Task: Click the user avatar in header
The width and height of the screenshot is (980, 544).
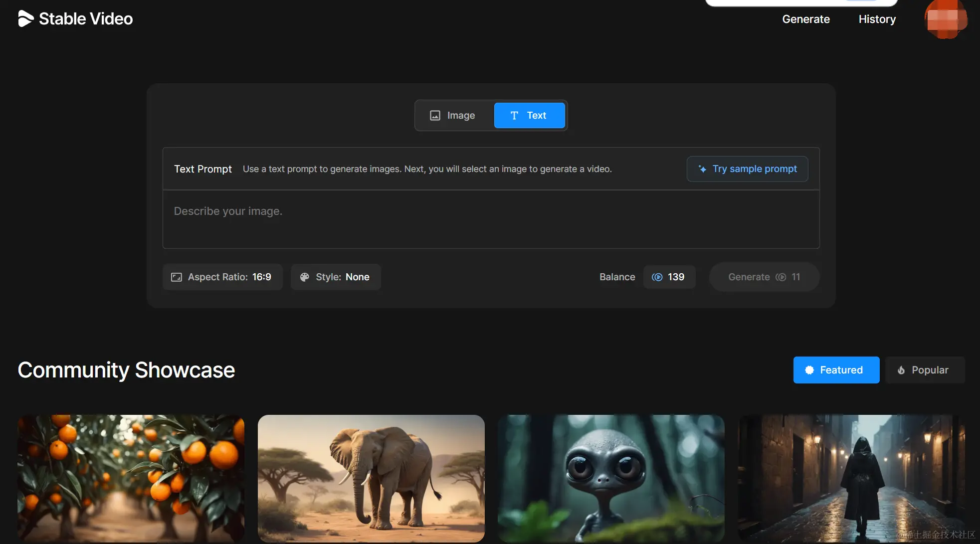Action: pyautogui.click(x=946, y=19)
